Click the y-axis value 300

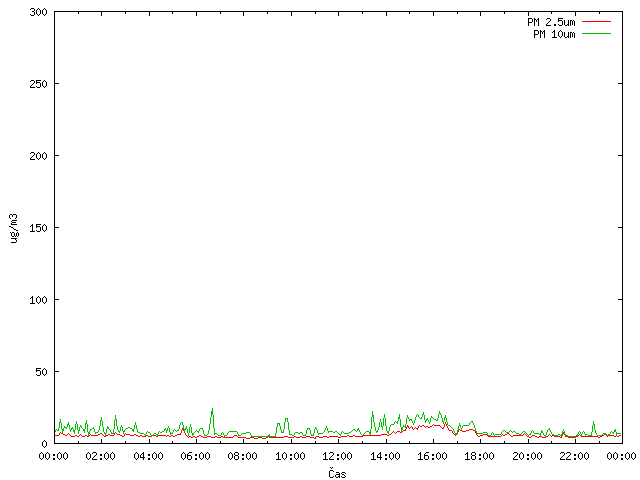point(38,12)
